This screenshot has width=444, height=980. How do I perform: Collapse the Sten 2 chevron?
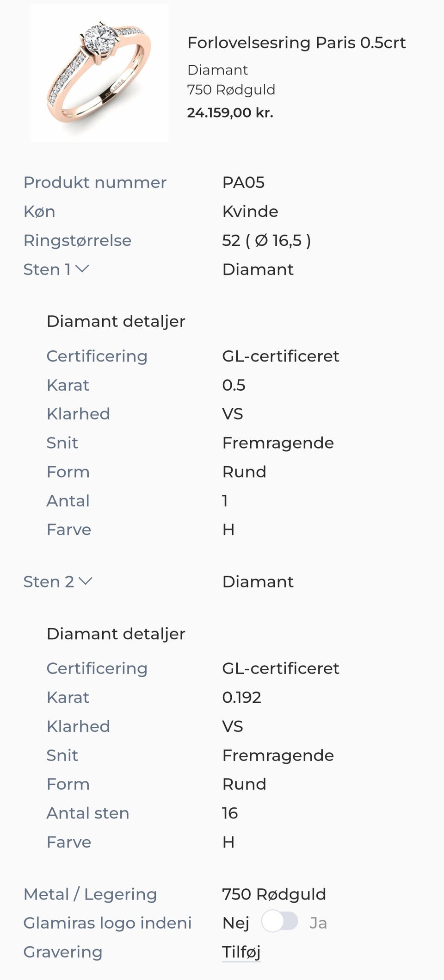pos(86,581)
